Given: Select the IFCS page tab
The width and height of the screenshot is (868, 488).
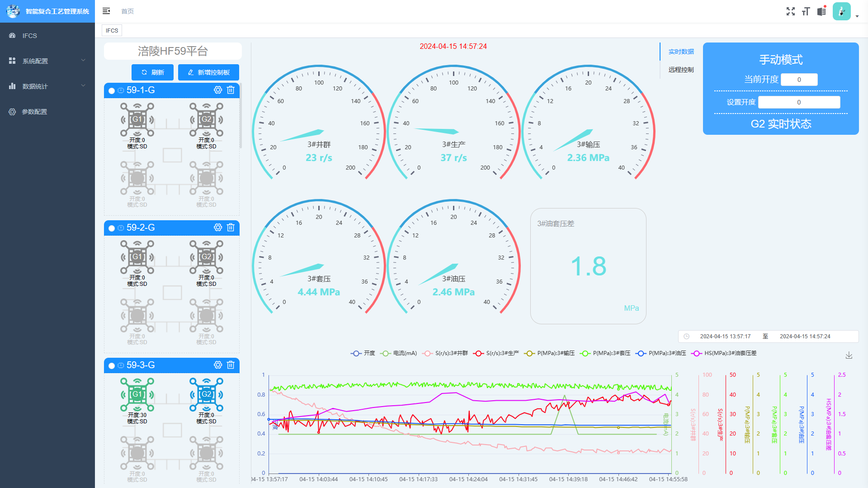Looking at the screenshot, I should [112, 30].
